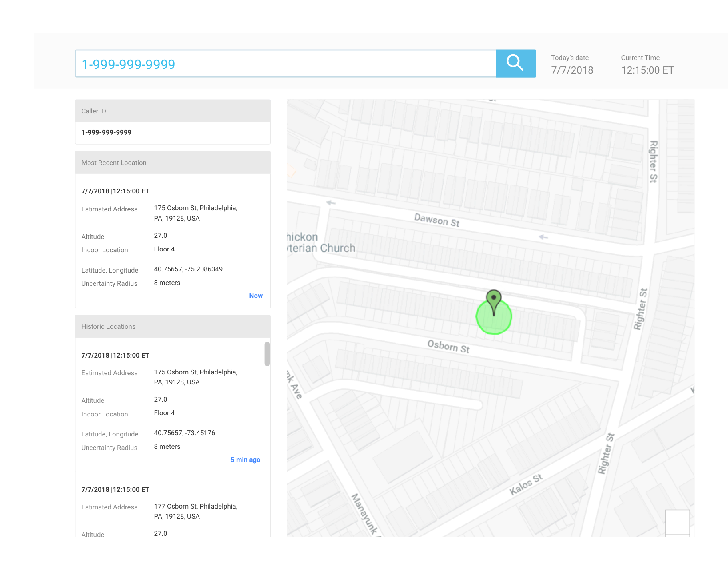This screenshot has width=728, height=573.
Task: Select the 175 Osborn St estimated address text
Action: click(x=195, y=213)
